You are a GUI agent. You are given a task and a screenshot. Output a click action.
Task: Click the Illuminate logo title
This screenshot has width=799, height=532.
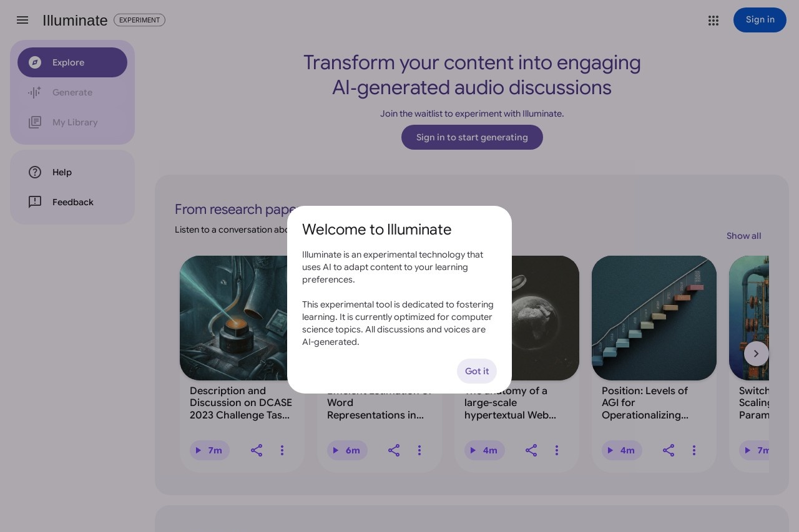pyautogui.click(x=75, y=21)
